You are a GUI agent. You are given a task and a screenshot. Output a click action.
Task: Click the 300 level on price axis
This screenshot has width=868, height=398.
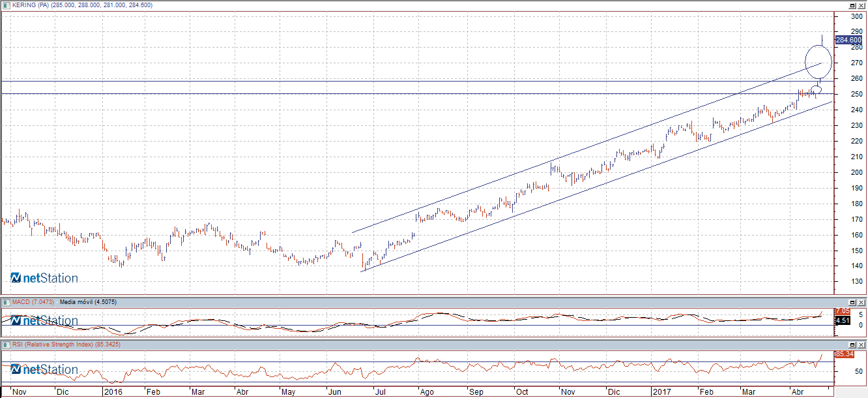[856, 16]
